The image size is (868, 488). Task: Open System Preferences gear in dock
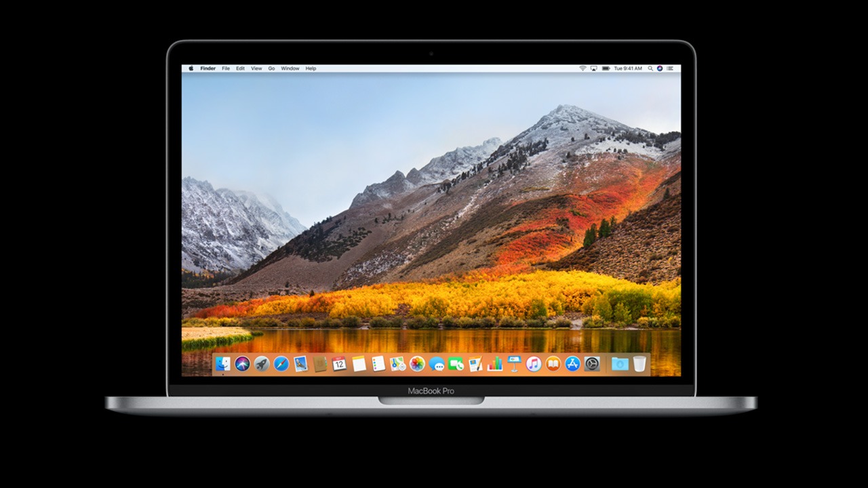[x=592, y=364]
